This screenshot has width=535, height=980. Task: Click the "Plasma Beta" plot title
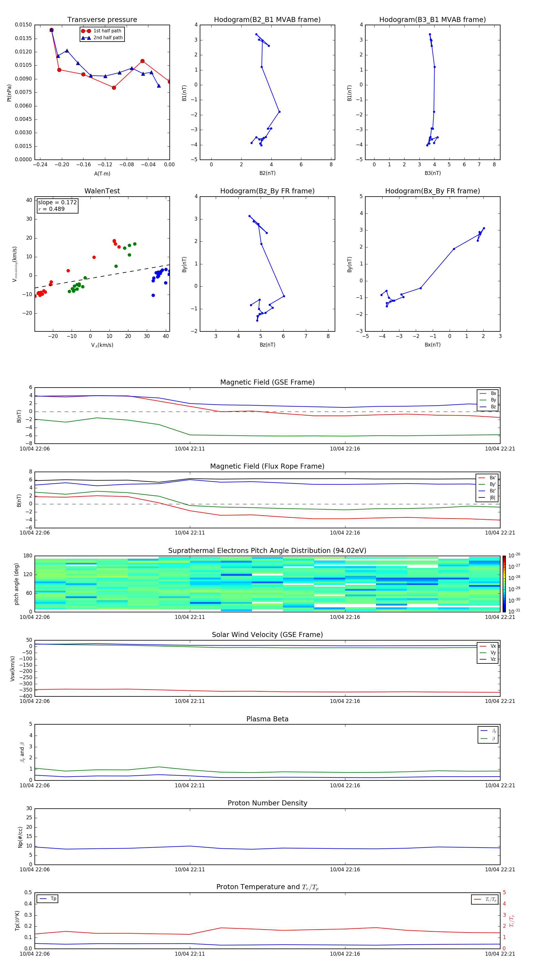(x=267, y=719)
